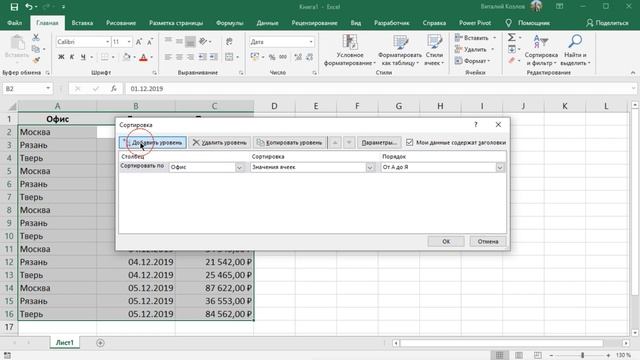The width and height of the screenshot is (640, 360).
Task: Switch to the Вставка tab
Action: (x=82, y=23)
